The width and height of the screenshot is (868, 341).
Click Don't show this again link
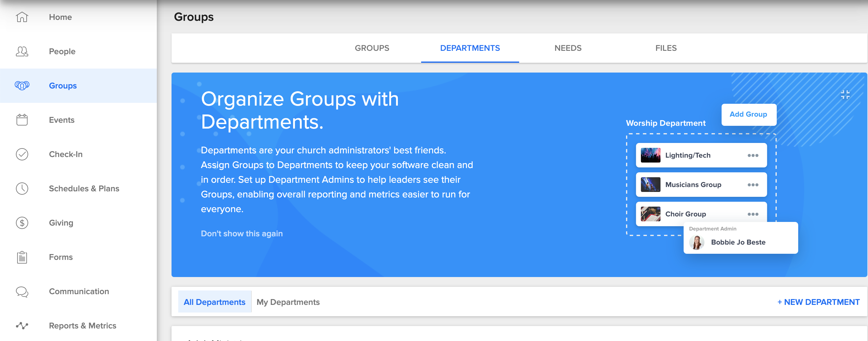[x=242, y=233]
